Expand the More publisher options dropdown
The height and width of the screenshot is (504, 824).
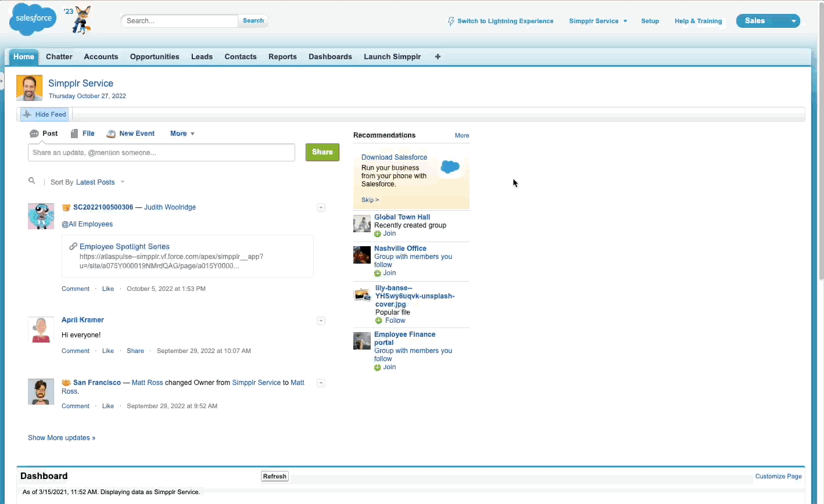[x=182, y=134]
